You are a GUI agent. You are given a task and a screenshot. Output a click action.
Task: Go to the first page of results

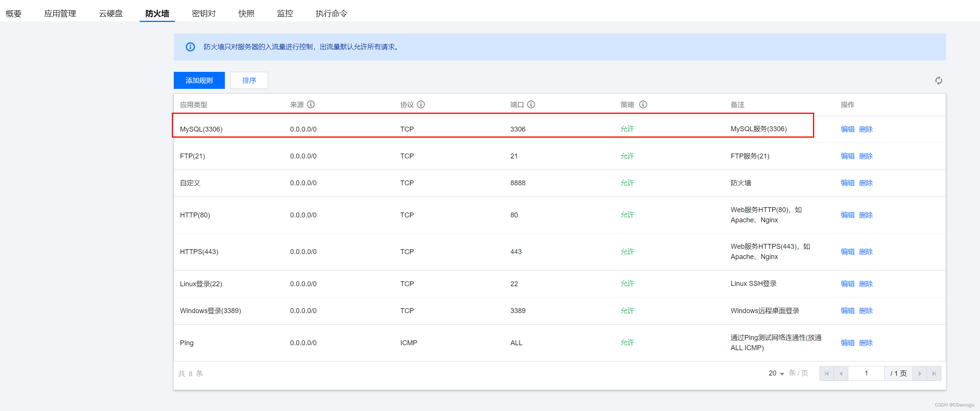click(x=826, y=374)
